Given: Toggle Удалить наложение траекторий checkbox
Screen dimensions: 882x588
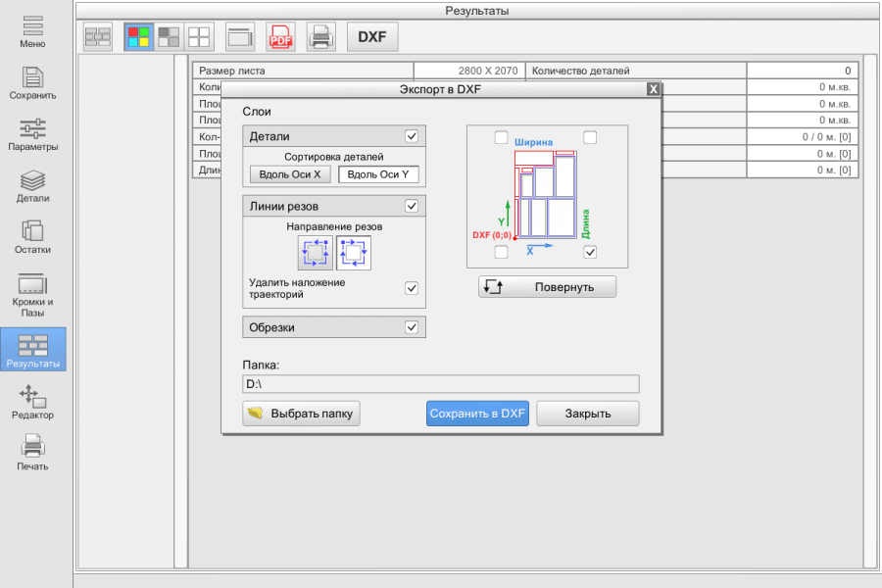Looking at the screenshot, I should click(x=412, y=288).
